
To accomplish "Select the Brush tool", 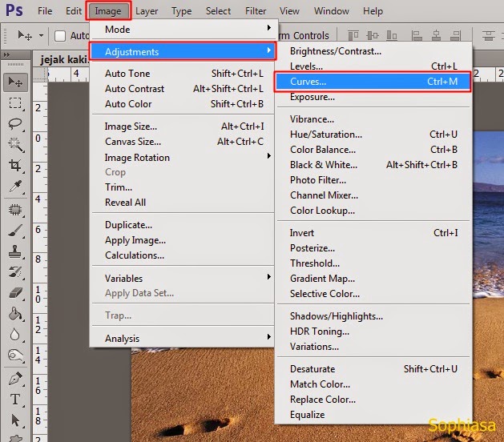I will (x=15, y=231).
